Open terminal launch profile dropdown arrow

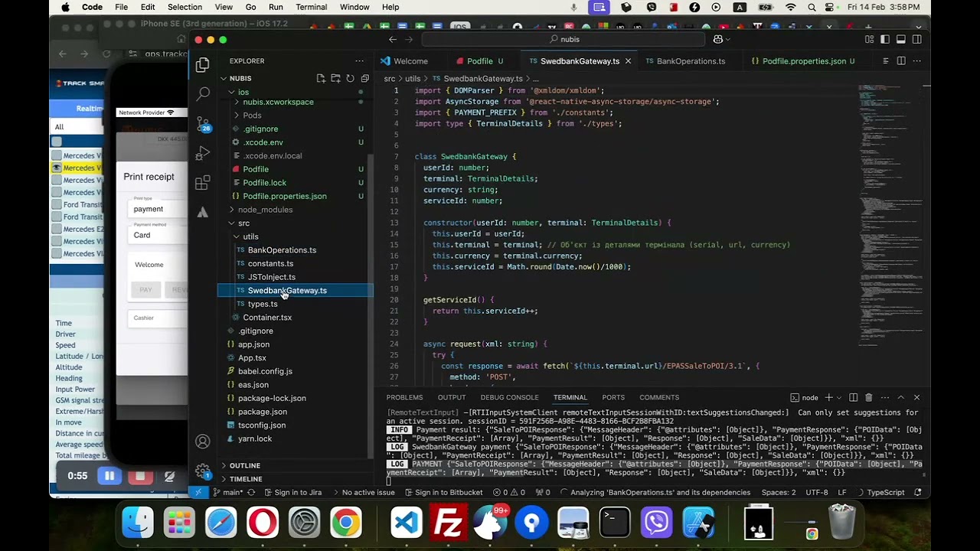[839, 398]
